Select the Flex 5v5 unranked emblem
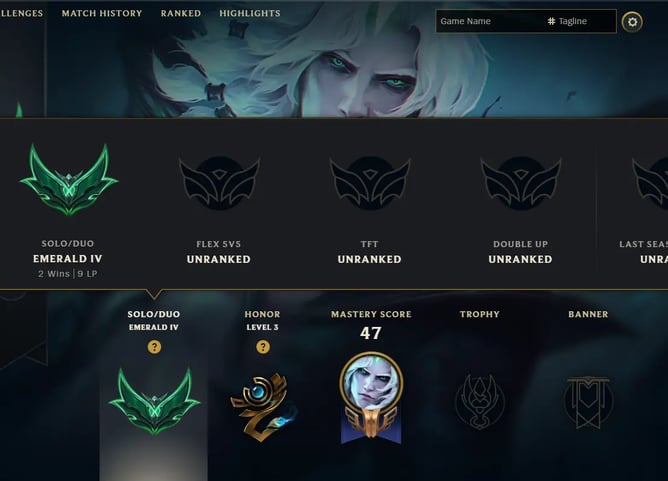 click(219, 183)
